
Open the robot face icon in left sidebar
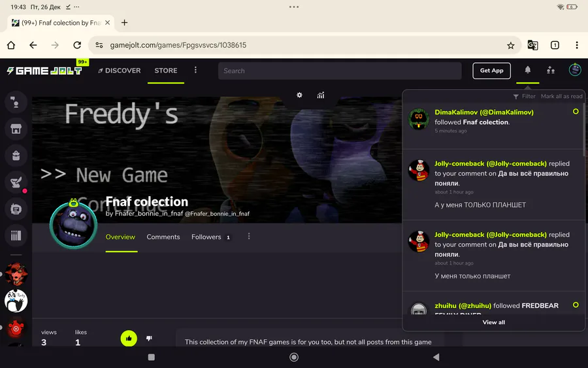(16, 209)
